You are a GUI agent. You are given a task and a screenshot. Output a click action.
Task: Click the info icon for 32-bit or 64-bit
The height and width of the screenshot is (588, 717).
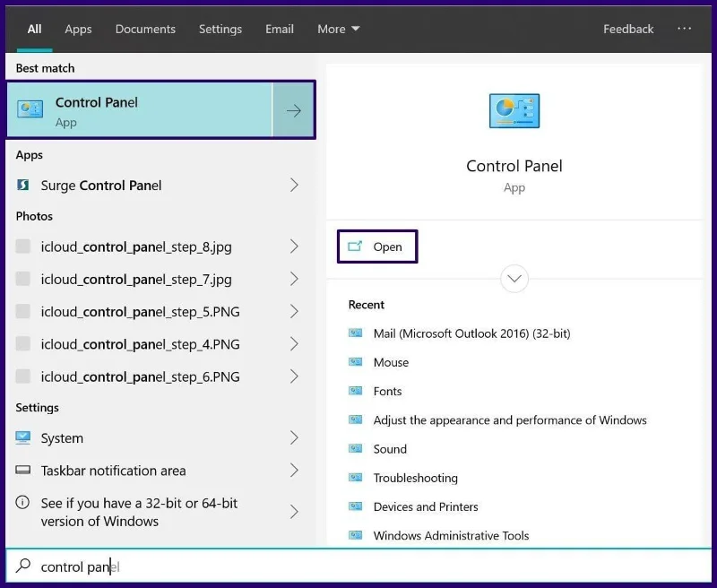pos(22,503)
